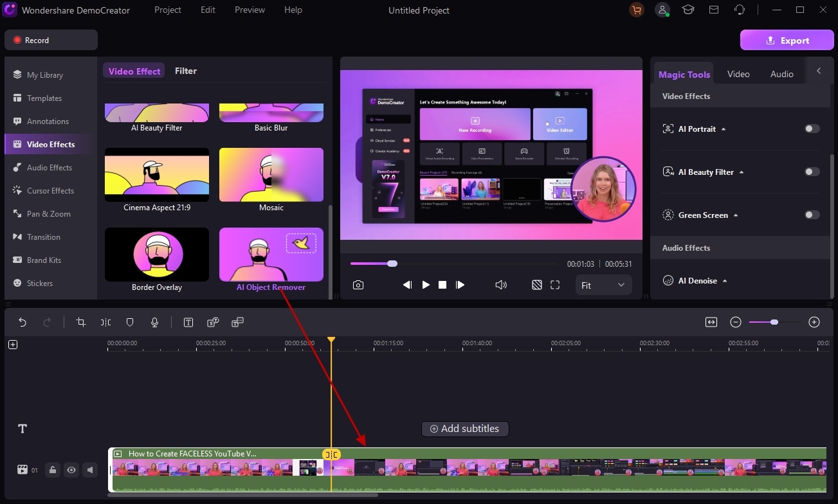Click the Record button
This screenshot has width=838, height=504.
(x=51, y=40)
